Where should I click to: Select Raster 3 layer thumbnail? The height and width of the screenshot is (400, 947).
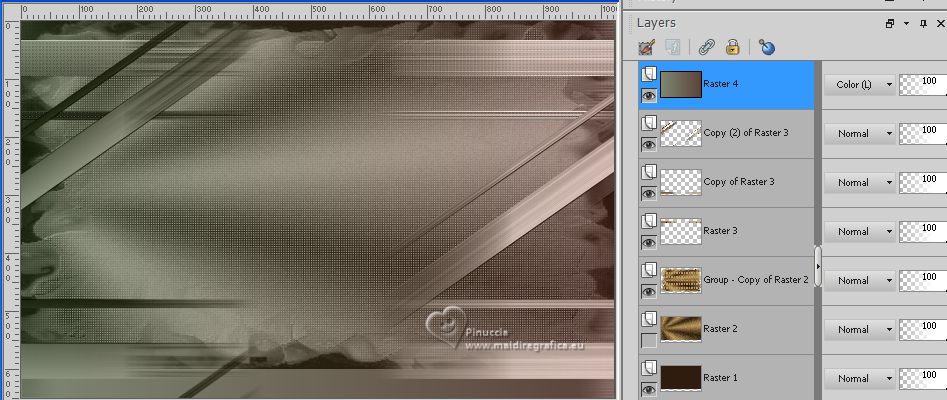click(x=681, y=231)
